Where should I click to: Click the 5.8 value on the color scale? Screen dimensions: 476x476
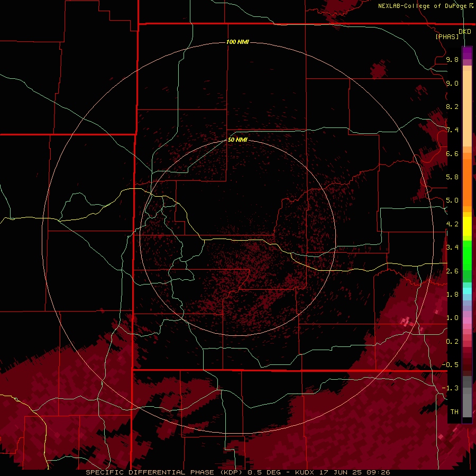coord(452,177)
